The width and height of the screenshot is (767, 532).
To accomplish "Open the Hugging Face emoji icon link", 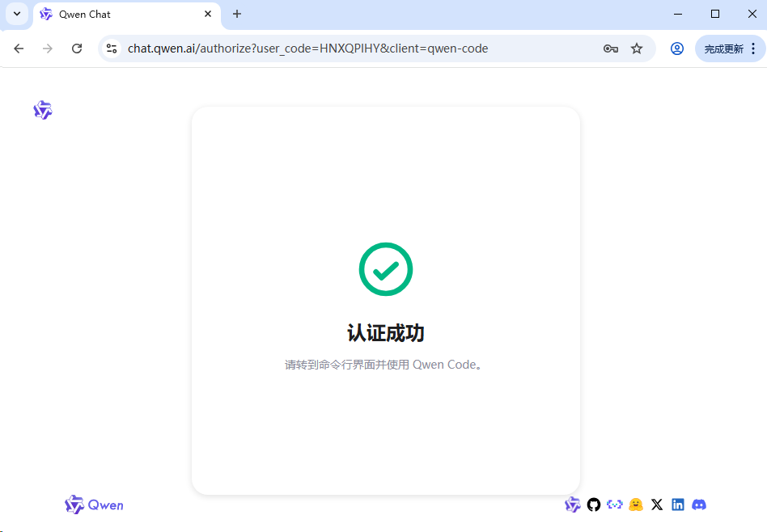I will [x=636, y=505].
